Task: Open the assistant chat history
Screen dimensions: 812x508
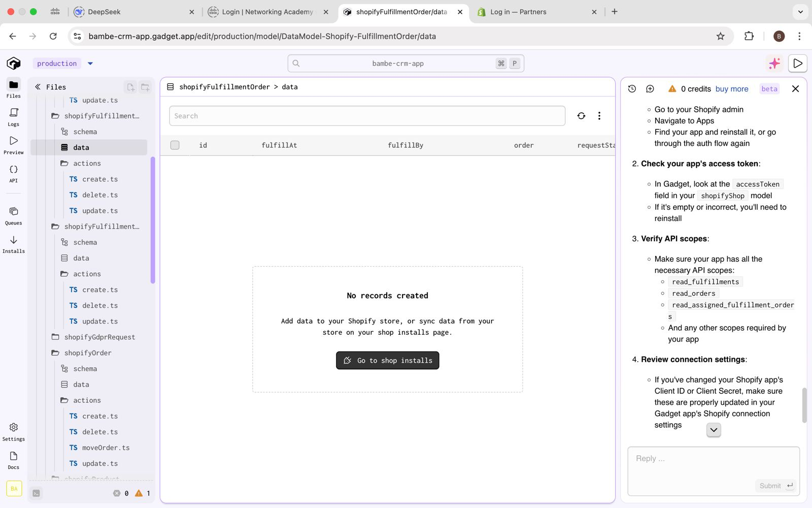Action: (x=632, y=88)
